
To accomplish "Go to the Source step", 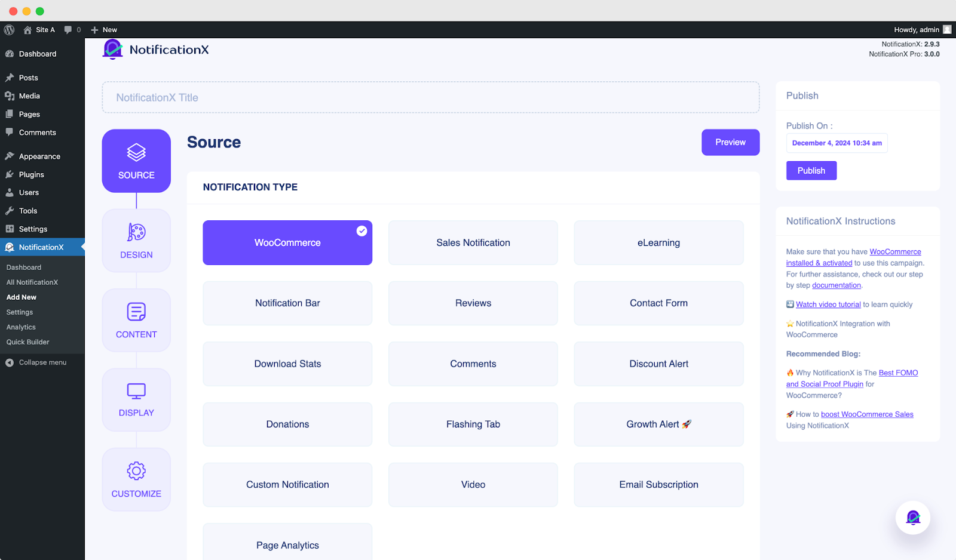I will (x=136, y=161).
